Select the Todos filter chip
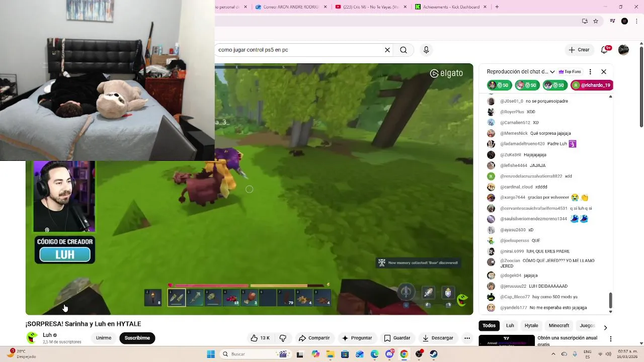644x362 pixels. 489,325
